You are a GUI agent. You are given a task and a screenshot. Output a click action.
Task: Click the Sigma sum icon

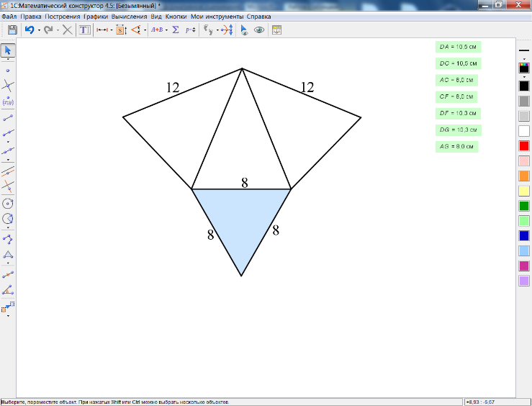176,30
